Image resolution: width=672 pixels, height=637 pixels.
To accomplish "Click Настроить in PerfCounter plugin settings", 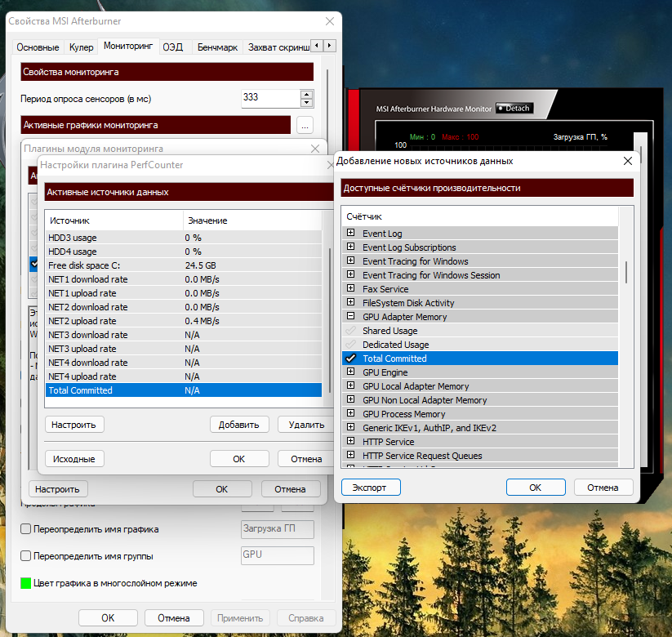I will coord(74,425).
